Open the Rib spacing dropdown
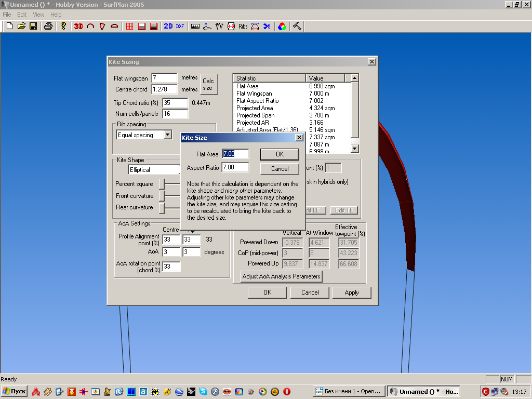The width and height of the screenshot is (532, 399). pyautogui.click(x=167, y=135)
